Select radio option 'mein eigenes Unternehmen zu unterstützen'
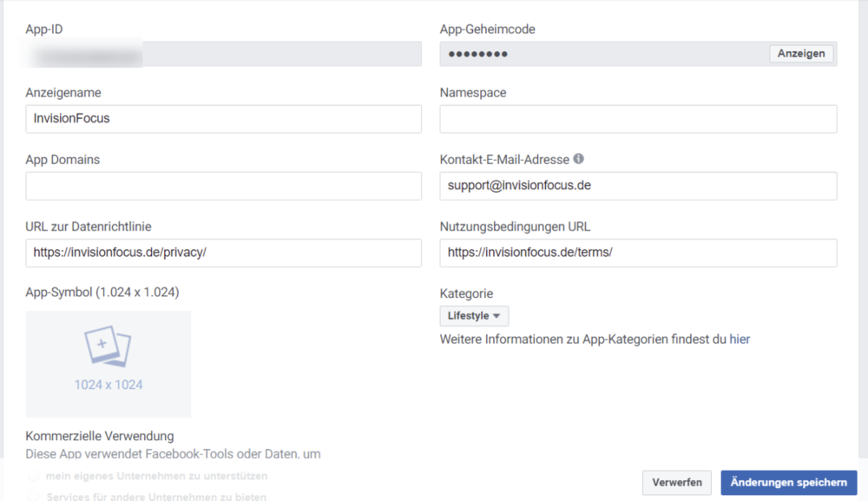The image size is (868, 501). [33, 475]
